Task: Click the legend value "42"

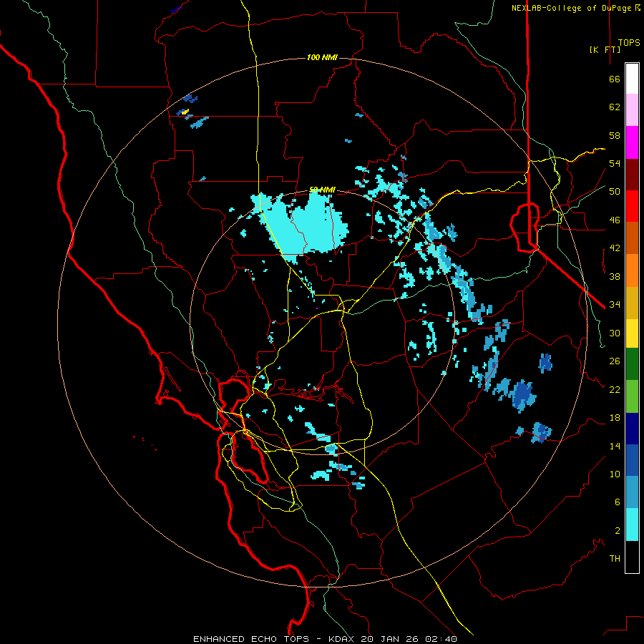Action: [x=615, y=248]
